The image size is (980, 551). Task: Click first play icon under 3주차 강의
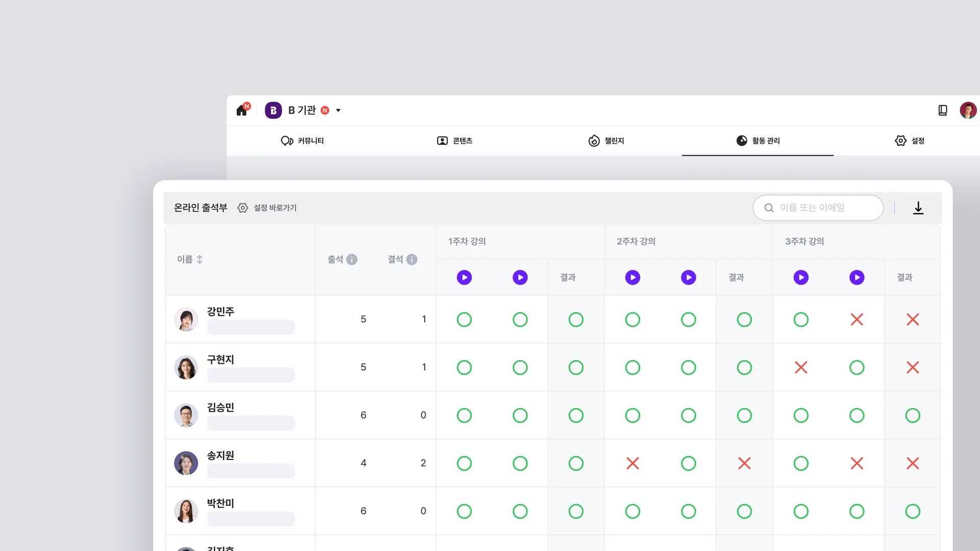tap(800, 277)
